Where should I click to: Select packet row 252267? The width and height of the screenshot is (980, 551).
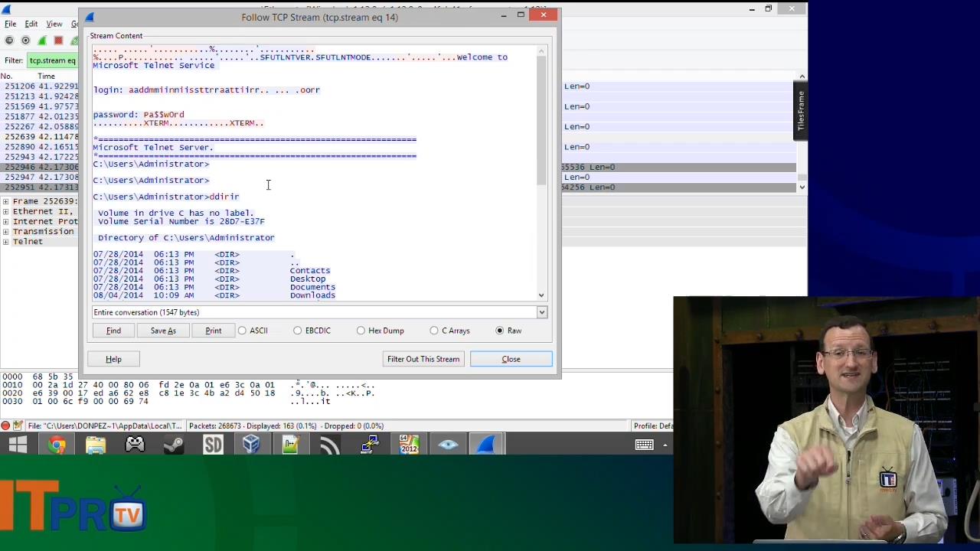tap(40, 126)
